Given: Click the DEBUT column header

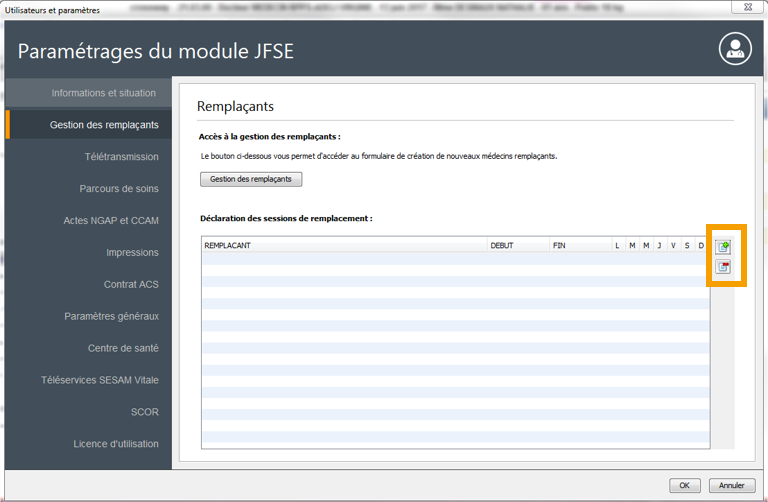Looking at the screenshot, I should click(x=518, y=245).
